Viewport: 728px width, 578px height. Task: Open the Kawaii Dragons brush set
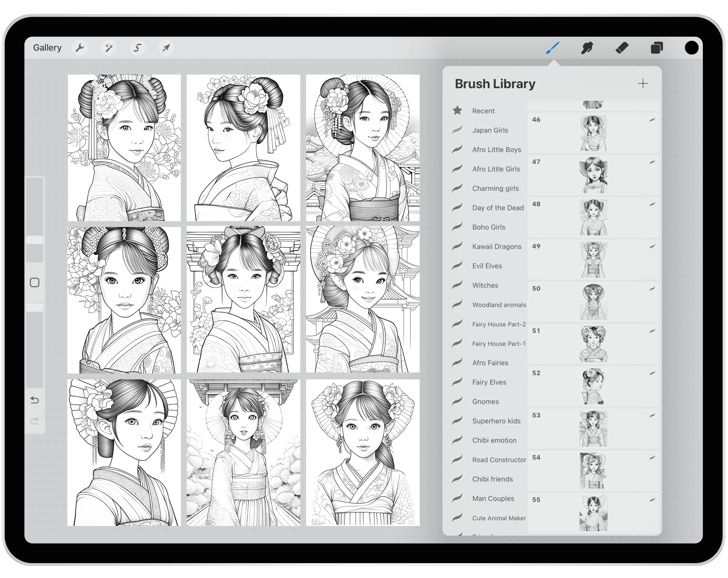(x=496, y=246)
